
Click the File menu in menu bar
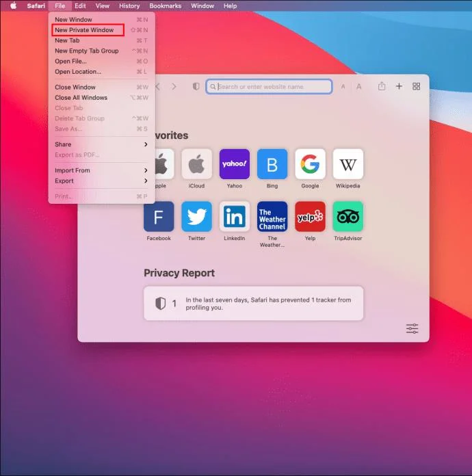60,5
